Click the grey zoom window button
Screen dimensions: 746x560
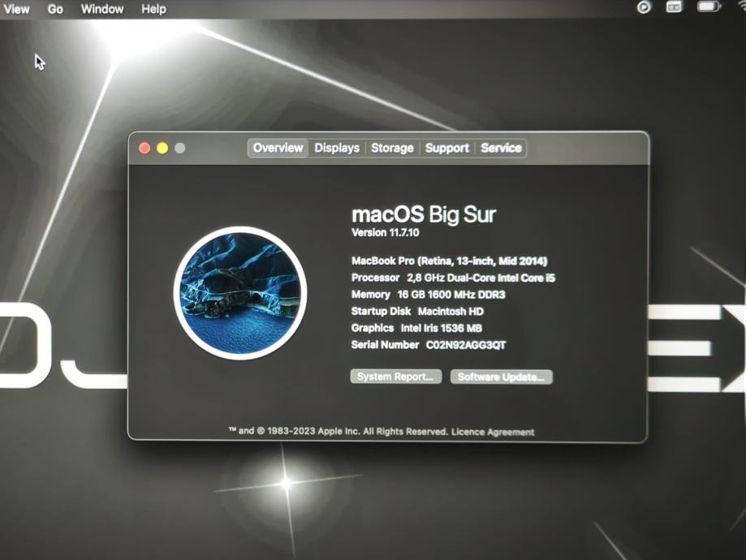coord(180,148)
